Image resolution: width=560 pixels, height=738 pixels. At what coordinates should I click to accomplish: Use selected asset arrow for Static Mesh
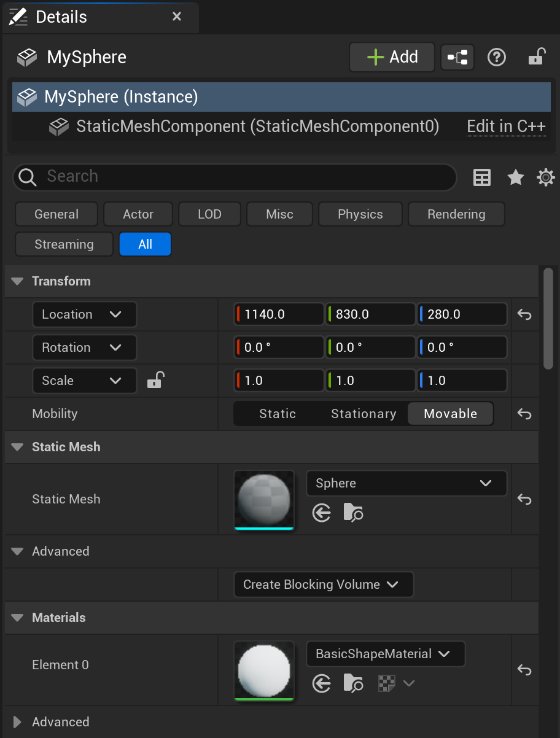coord(322,513)
